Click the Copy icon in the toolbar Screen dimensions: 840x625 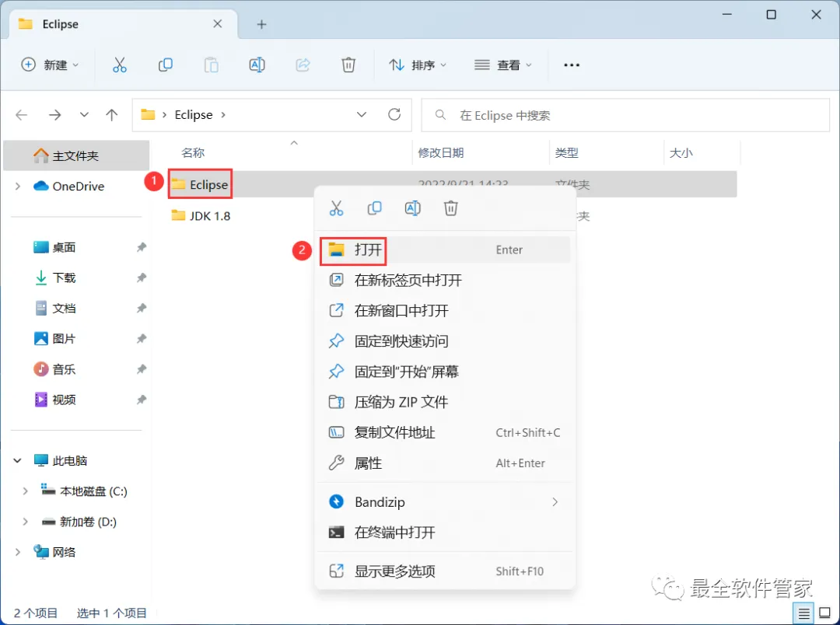point(166,65)
